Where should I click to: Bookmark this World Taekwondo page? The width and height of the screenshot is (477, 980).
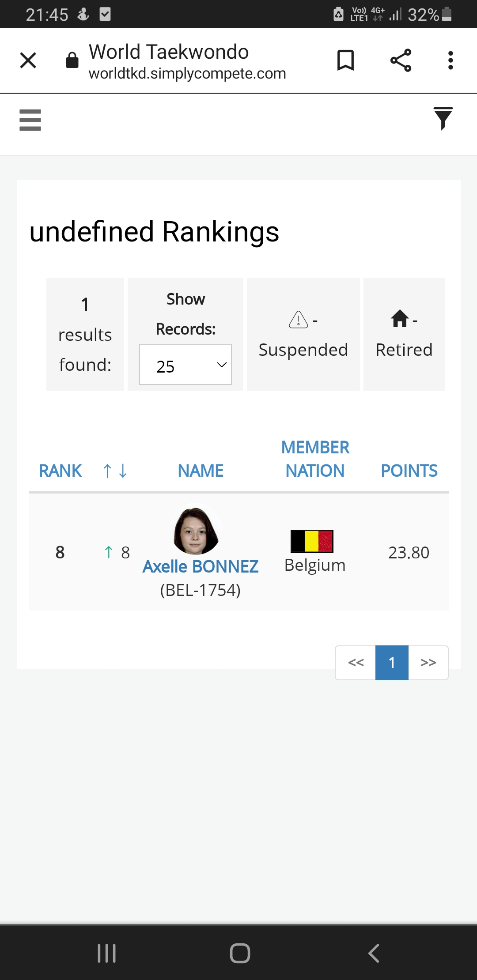tap(345, 60)
